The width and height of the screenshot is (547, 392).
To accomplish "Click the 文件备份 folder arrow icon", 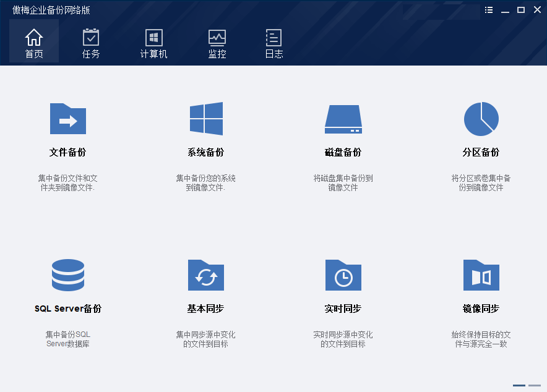I will click(68, 119).
